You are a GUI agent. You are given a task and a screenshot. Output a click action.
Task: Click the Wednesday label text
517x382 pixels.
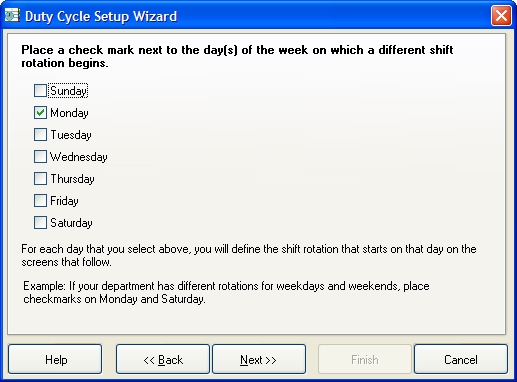pos(79,157)
